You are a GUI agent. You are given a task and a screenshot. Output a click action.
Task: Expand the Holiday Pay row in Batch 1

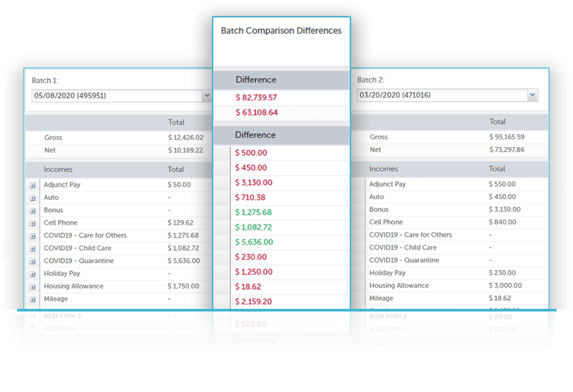[x=33, y=274]
